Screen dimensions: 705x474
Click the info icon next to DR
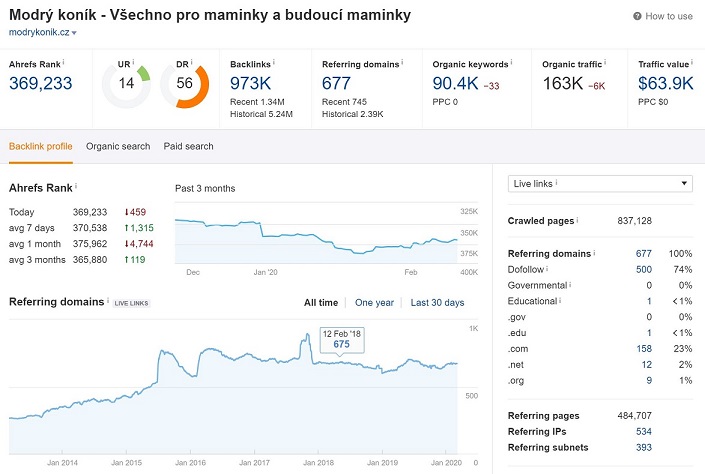[x=191, y=62]
